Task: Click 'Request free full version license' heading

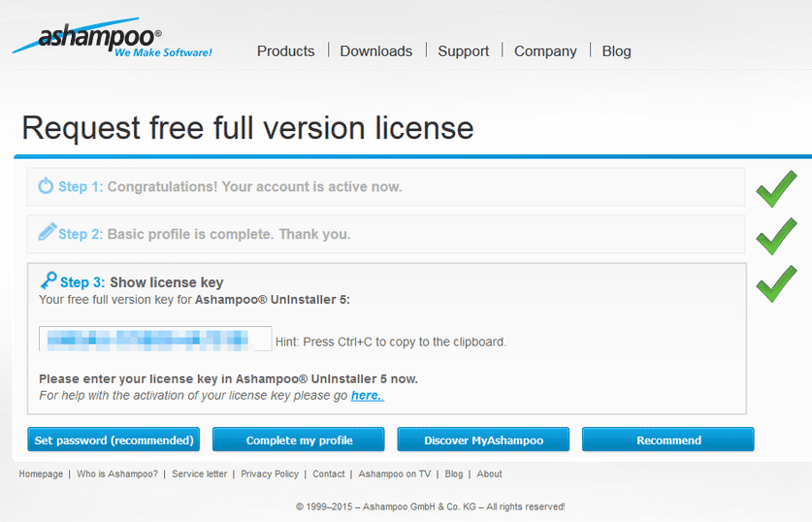Action: 247,128
